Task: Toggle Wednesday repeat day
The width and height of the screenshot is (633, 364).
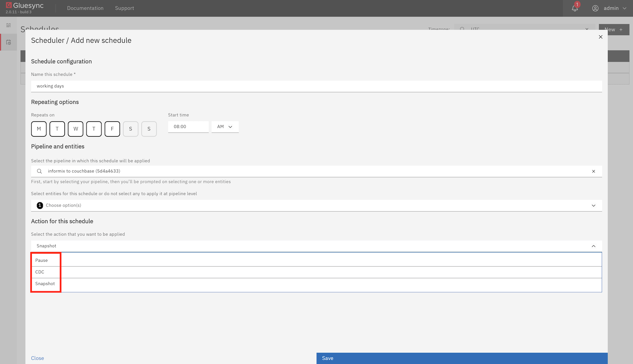Action: [x=75, y=129]
